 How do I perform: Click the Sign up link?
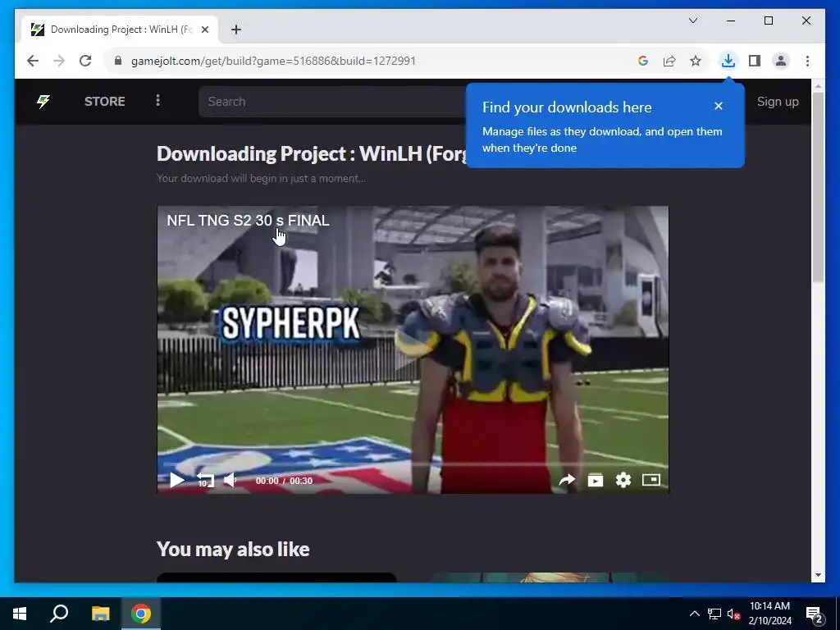click(x=778, y=101)
